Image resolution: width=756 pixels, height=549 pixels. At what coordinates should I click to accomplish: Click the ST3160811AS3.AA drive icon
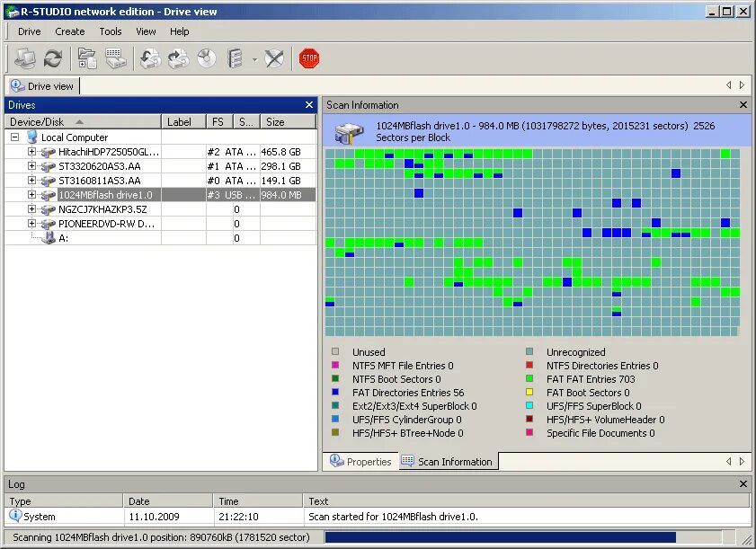coord(49,181)
